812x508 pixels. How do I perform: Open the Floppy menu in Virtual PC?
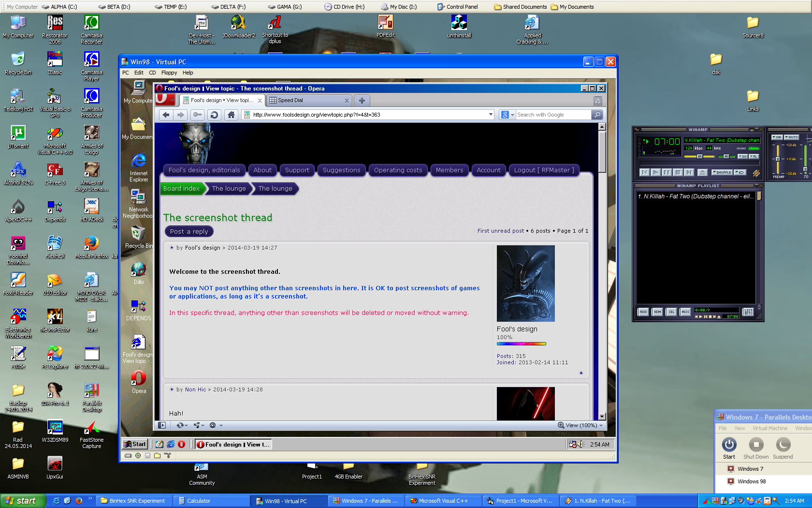[169, 73]
